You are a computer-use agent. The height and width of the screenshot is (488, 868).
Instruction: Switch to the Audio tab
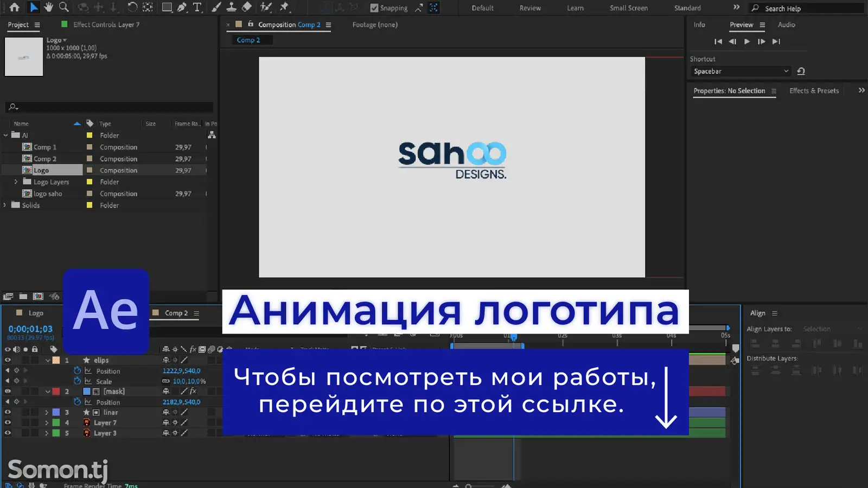786,25
